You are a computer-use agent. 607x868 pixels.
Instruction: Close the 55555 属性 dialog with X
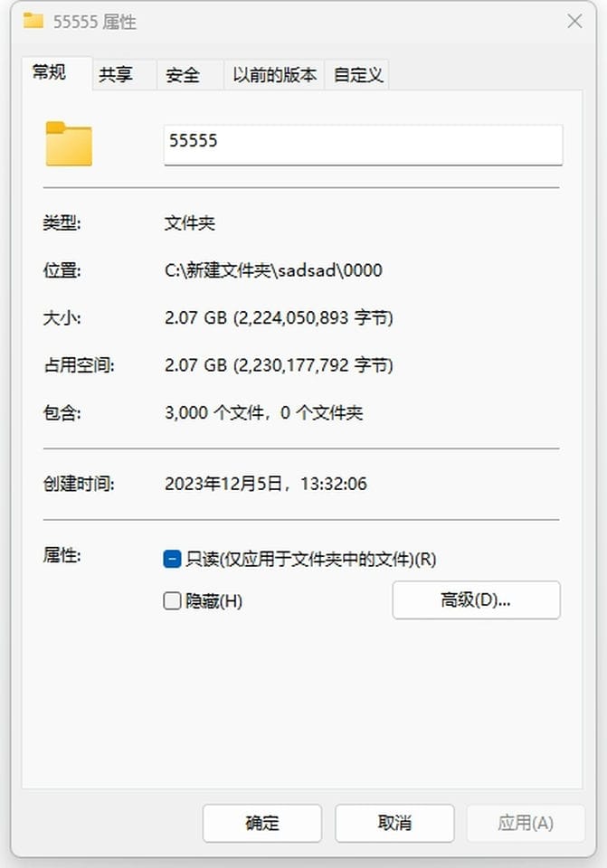pyautogui.click(x=574, y=21)
